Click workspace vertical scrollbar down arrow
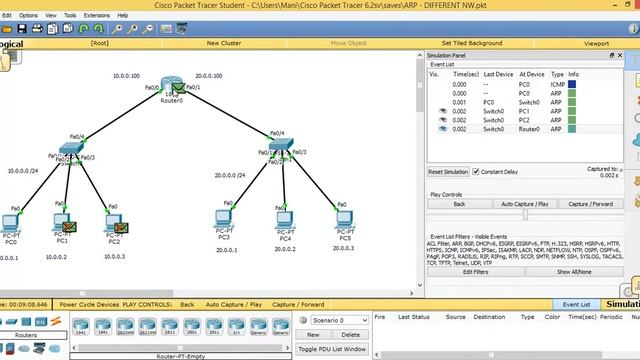 tap(420, 285)
